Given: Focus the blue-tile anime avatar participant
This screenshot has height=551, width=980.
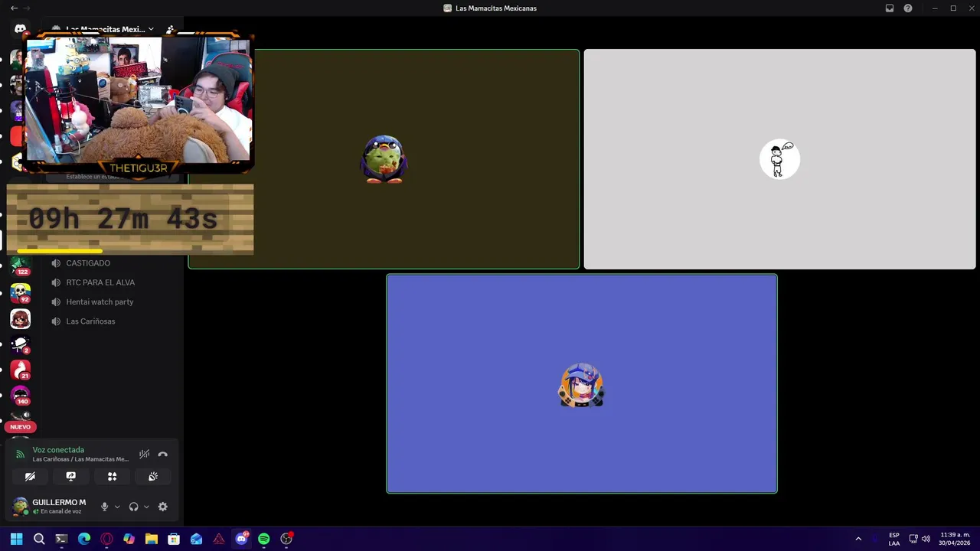Looking at the screenshot, I should click(x=582, y=383).
